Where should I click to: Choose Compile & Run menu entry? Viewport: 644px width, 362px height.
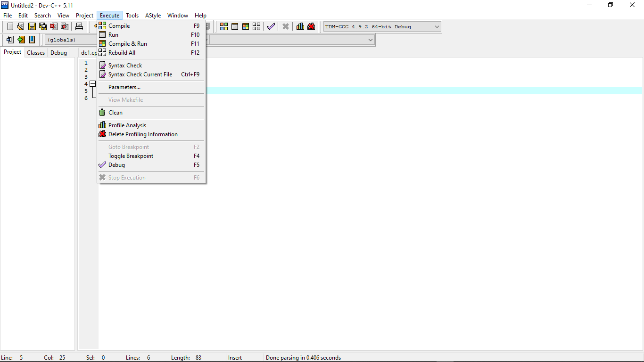pyautogui.click(x=151, y=44)
